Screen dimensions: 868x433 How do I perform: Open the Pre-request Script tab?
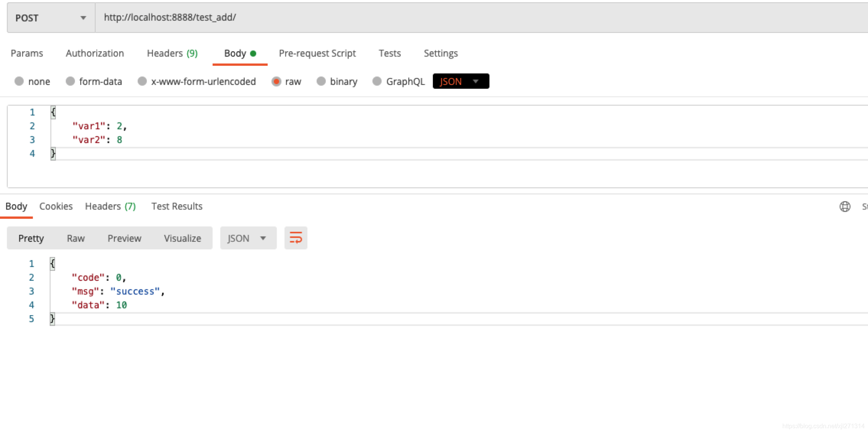(x=317, y=53)
